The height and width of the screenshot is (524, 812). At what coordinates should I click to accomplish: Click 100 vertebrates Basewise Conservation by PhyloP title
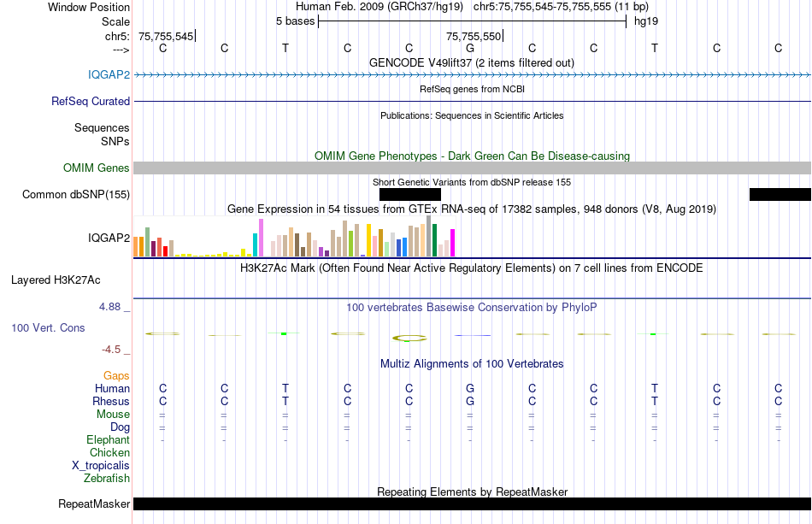click(472, 307)
